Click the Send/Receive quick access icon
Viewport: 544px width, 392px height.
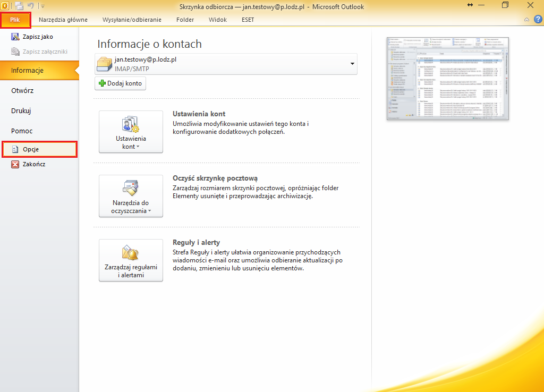(19, 6)
